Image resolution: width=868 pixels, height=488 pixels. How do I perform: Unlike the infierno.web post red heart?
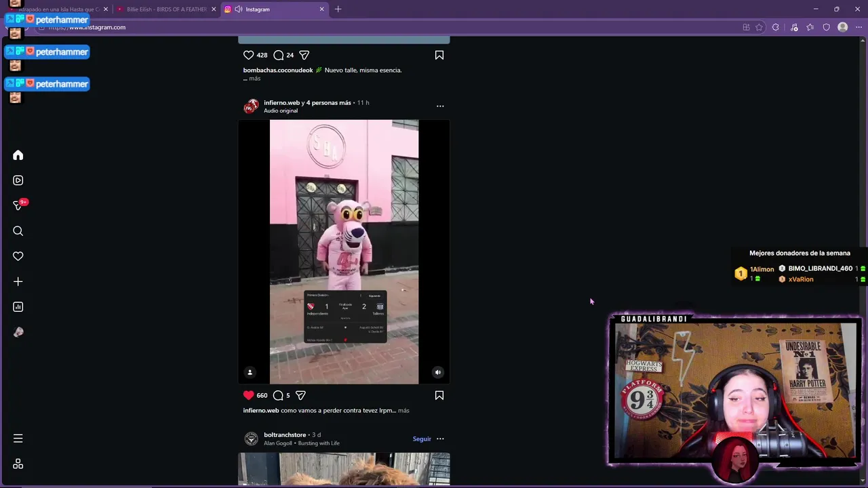248,395
